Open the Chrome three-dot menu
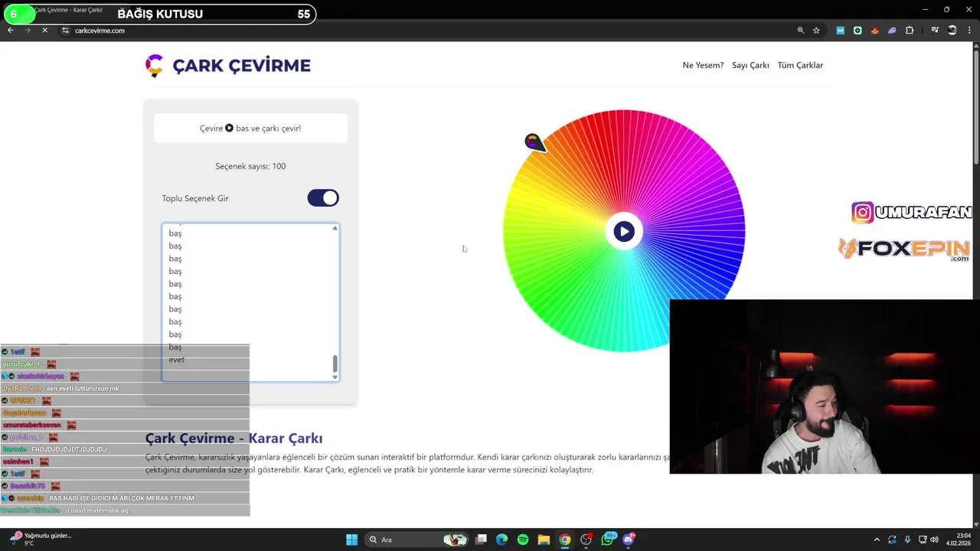Image resolution: width=980 pixels, height=551 pixels. click(x=969, y=31)
